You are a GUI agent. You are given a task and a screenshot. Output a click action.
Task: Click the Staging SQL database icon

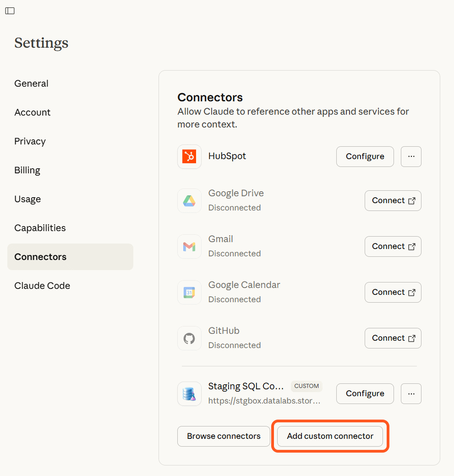click(189, 393)
